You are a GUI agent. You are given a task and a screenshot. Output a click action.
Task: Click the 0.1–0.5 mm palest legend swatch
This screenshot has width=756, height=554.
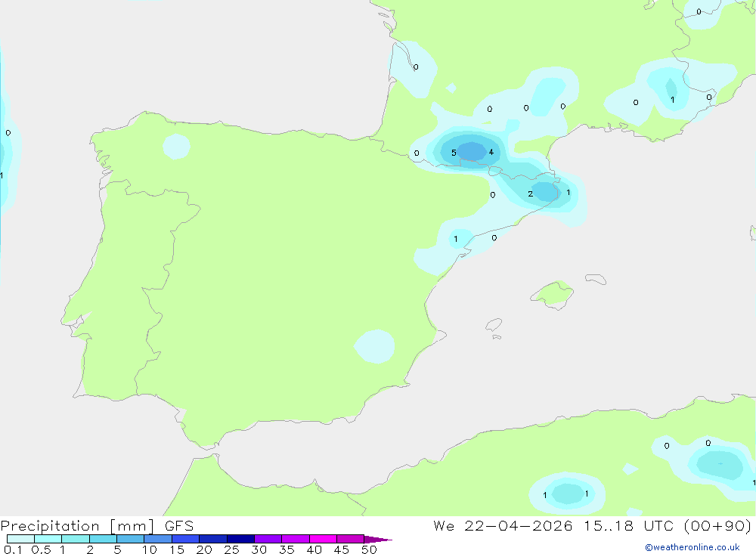20,539
